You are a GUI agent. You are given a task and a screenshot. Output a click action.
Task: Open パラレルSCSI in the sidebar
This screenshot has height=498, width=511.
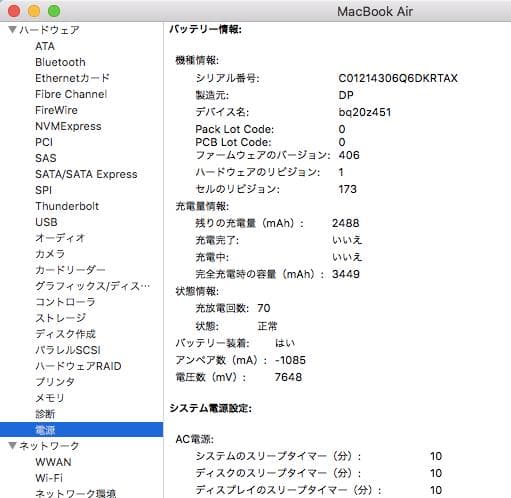[68, 350]
